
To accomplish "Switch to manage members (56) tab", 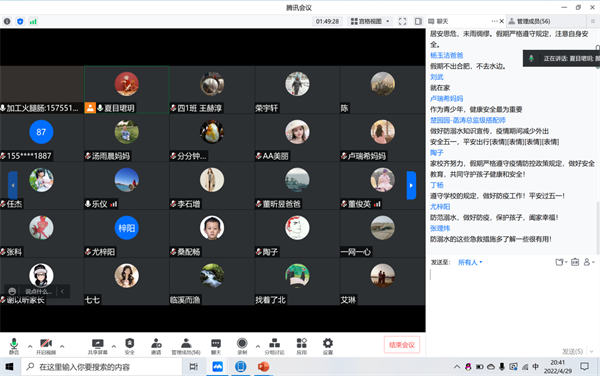I will click(530, 21).
